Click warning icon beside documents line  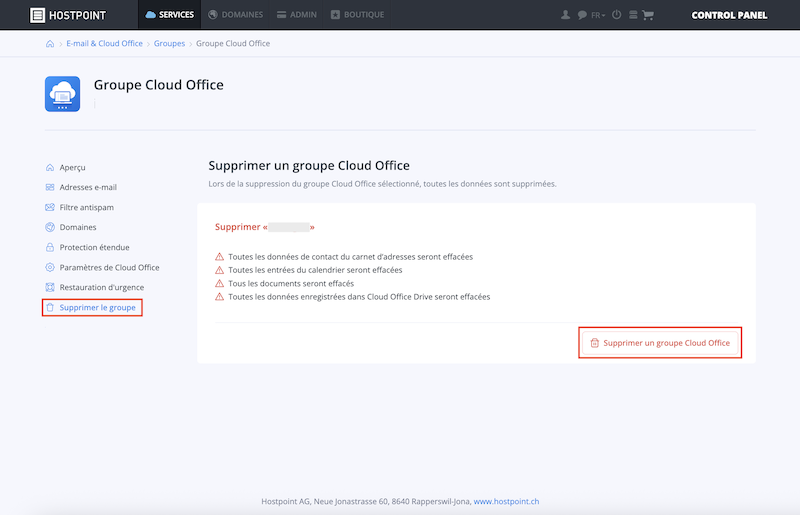[x=219, y=283]
